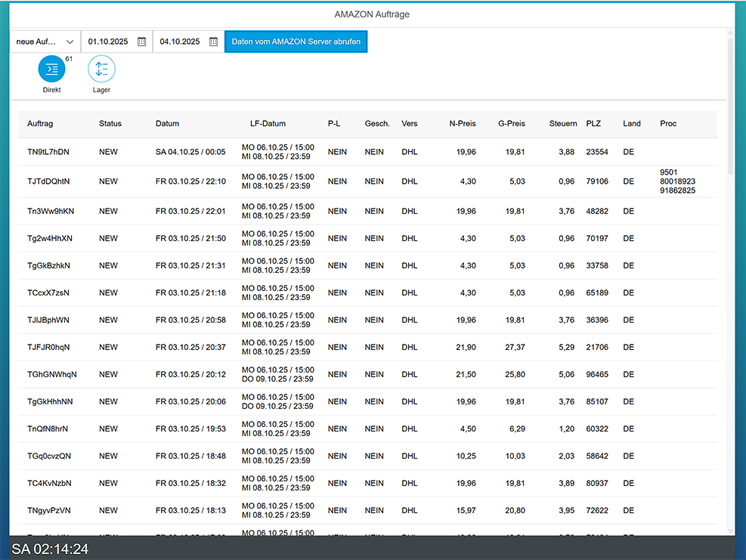The image size is (746, 560).
Task: Click the vertical scrollbar of the order list
Action: (x=730, y=106)
